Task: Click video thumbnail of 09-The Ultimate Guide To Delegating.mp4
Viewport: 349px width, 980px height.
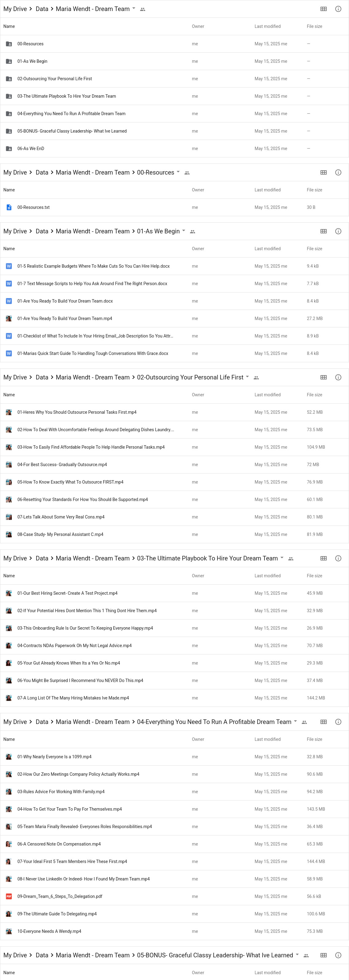Action: pos(9,914)
